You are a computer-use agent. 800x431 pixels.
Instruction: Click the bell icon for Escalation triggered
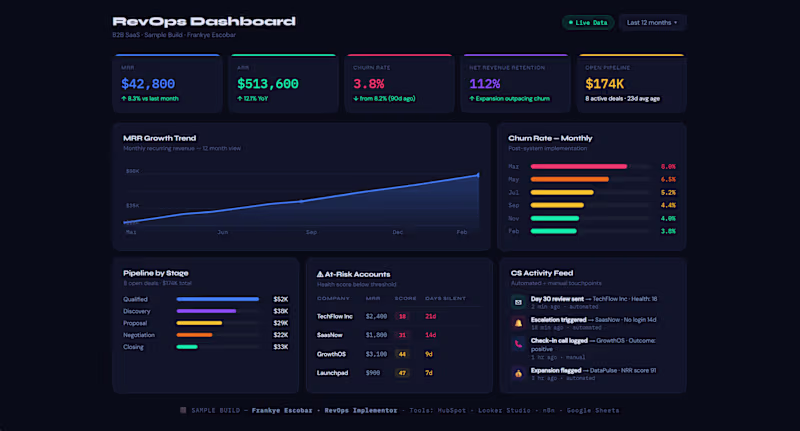(518, 323)
